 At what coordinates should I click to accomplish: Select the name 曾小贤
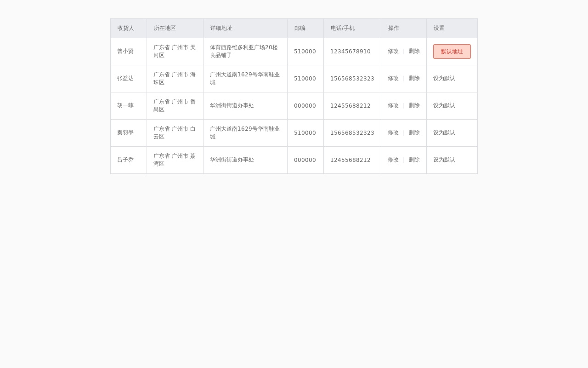pos(125,51)
